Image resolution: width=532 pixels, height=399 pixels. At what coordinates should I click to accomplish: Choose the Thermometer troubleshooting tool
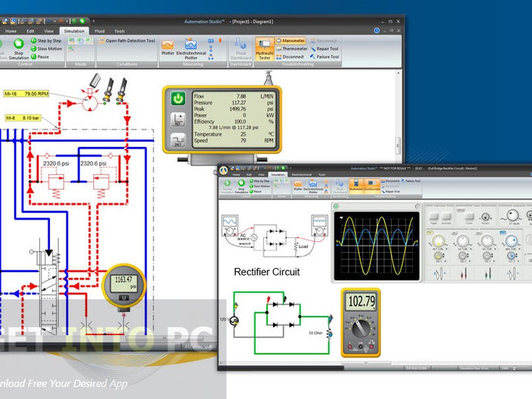(x=291, y=49)
